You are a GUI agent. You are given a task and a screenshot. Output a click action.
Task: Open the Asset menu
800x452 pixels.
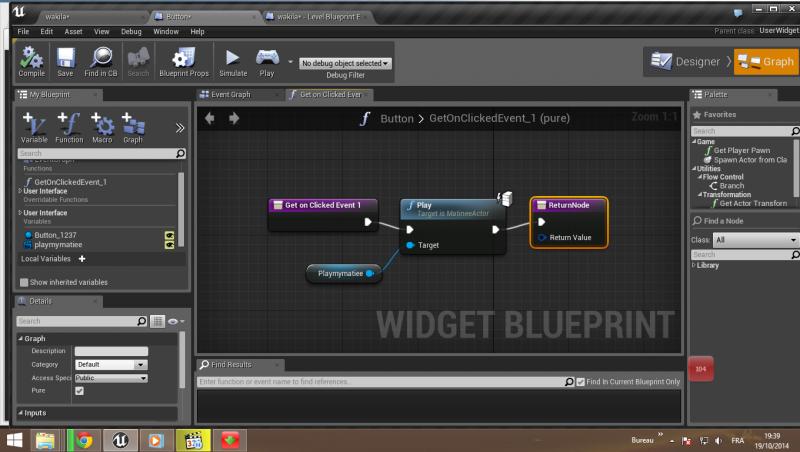click(x=73, y=32)
